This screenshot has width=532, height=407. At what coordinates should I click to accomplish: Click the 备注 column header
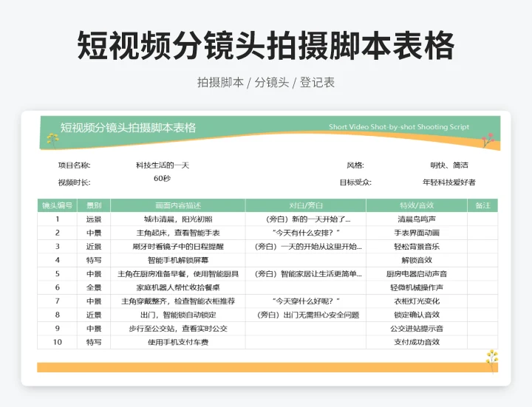[482, 205]
